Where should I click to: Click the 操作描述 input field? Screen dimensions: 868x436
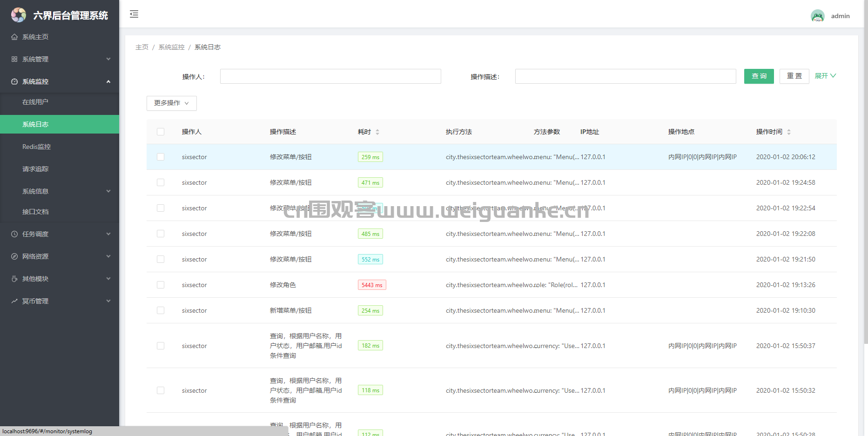pyautogui.click(x=626, y=76)
